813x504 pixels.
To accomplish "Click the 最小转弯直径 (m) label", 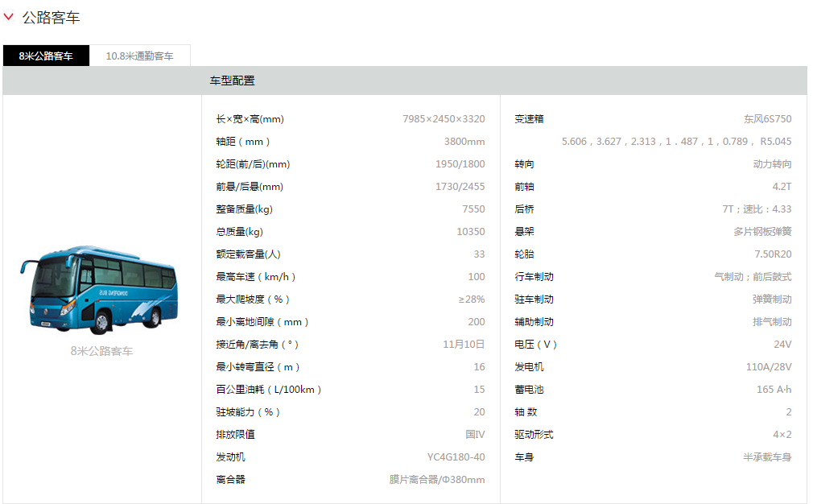I will pos(258,367).
